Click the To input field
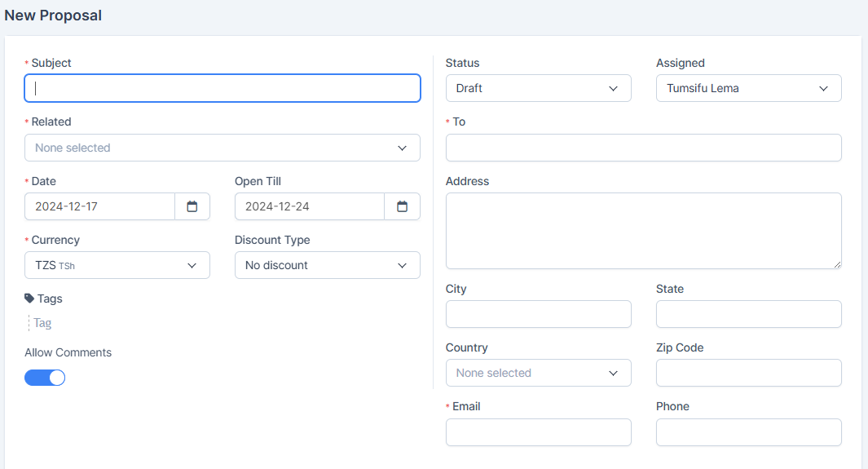Image resolution: width=868 pixels, height=469 pixels. click(643, 148)
